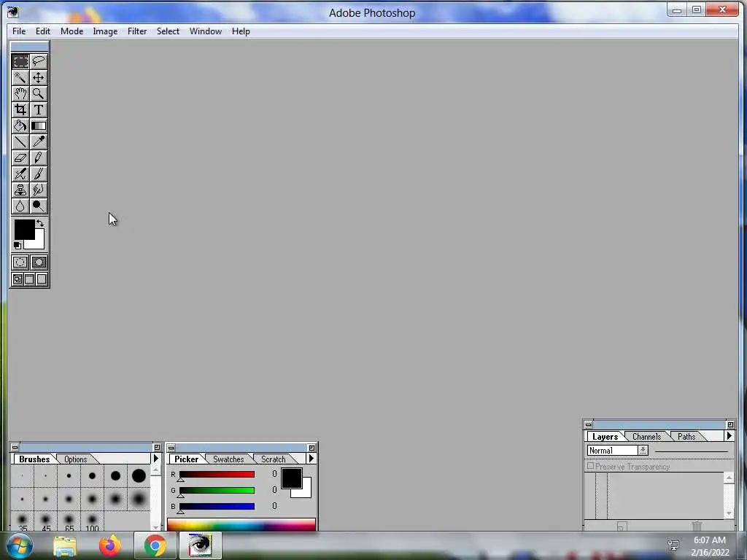Switch to the Paths tab
This screenshot has width=747, height=560.
(686, 436)
